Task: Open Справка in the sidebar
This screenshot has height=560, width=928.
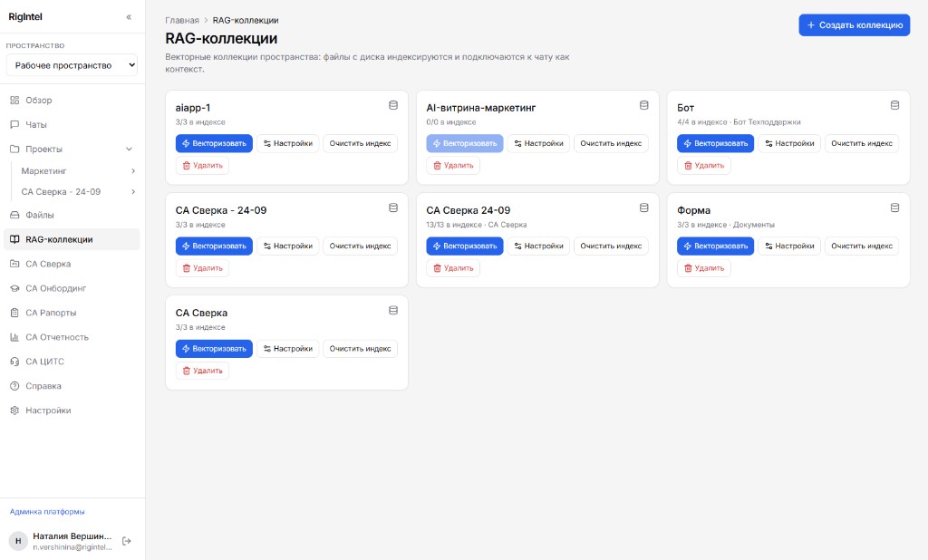Action: coord(72,386)
